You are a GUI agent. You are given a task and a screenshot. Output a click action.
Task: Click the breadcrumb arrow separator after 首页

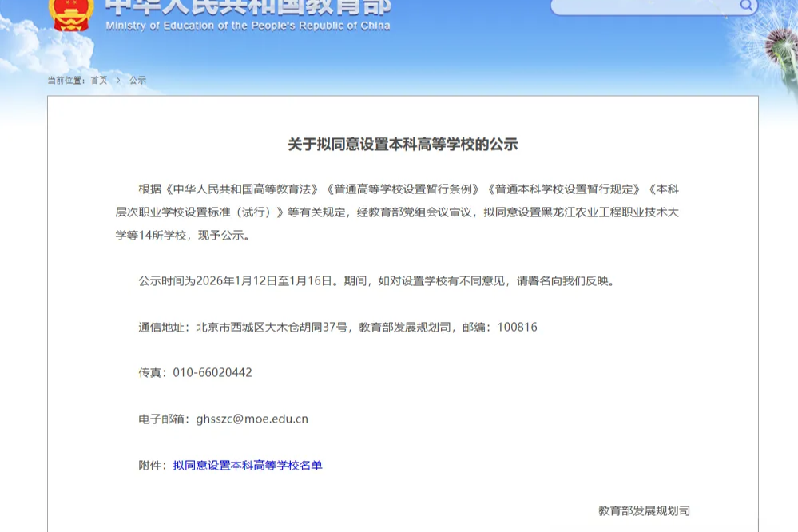click(x=118, y=81)
